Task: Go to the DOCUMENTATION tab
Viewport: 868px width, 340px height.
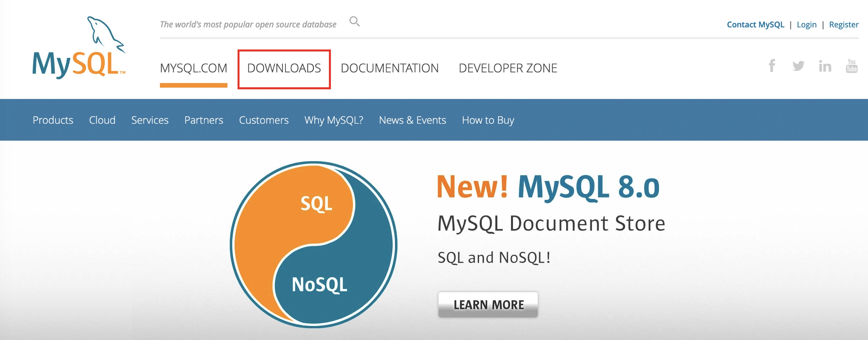Action: (x=390, y=68)
